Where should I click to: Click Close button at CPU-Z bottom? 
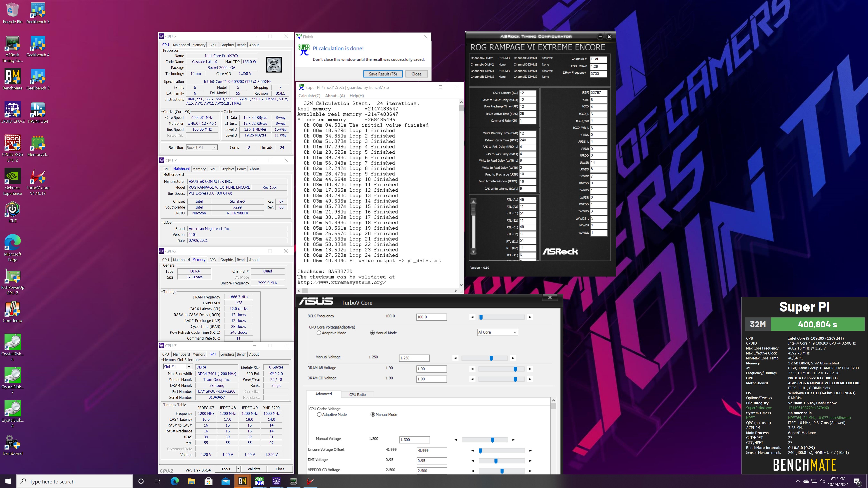(x=280, y=469)
